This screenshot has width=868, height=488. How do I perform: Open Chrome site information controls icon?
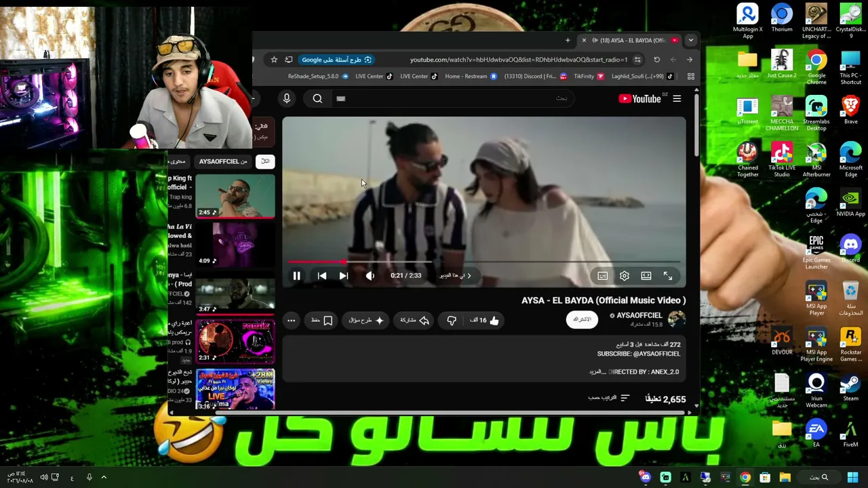637,60
